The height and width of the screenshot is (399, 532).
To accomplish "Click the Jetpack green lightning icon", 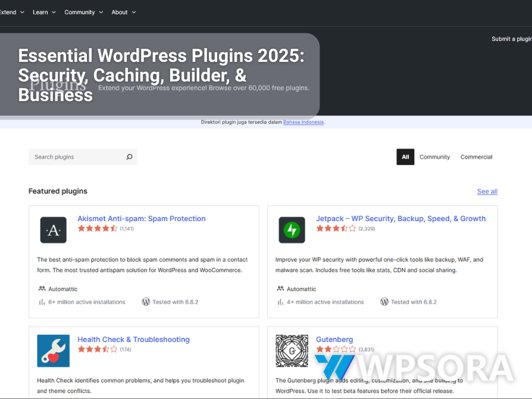I will point(292,230).
